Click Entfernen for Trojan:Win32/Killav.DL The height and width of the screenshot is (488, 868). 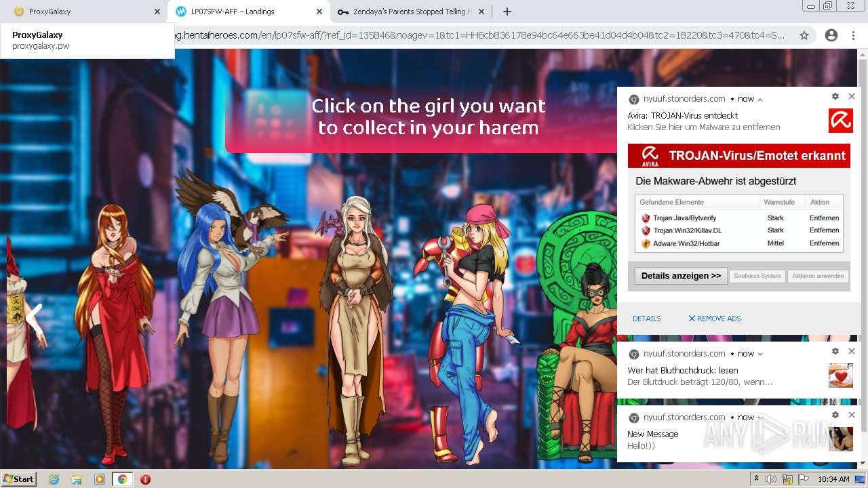click(824, 230)
